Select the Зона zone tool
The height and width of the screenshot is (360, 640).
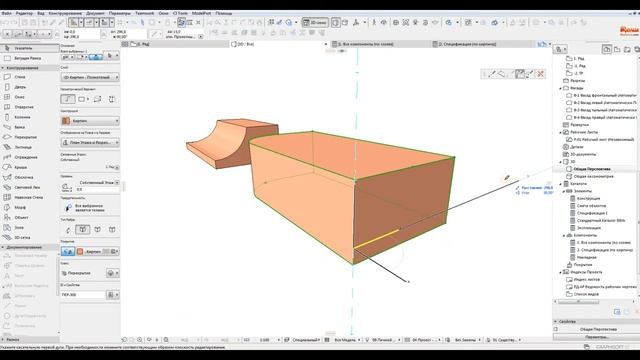click(x=29, y=227)
